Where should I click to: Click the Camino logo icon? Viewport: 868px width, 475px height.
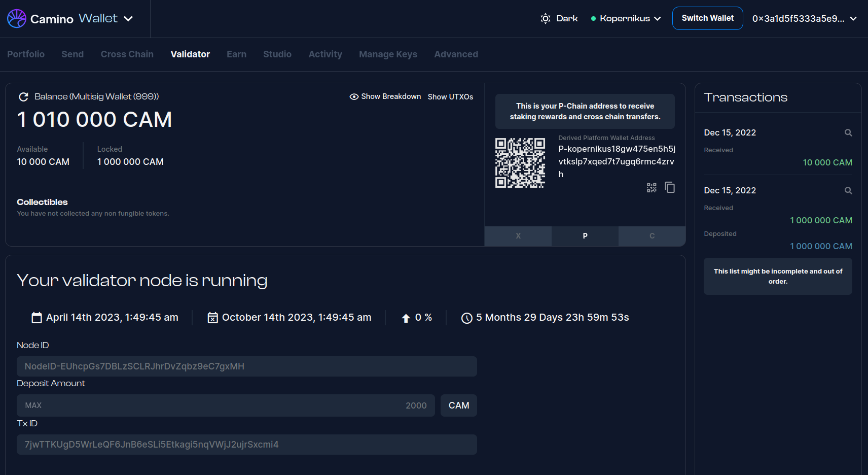(16, 19)
